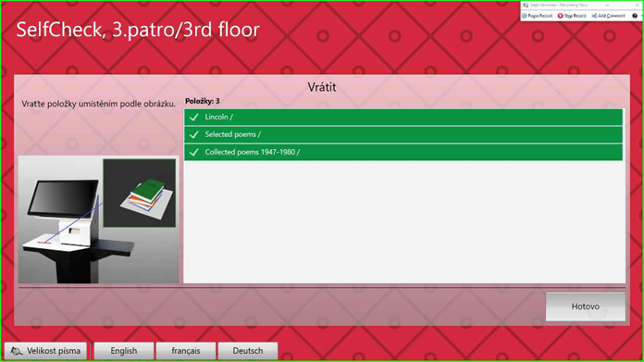The image size is (644, 362).
Task: Select Deutsch as the display language
Action: coord(248,351)
